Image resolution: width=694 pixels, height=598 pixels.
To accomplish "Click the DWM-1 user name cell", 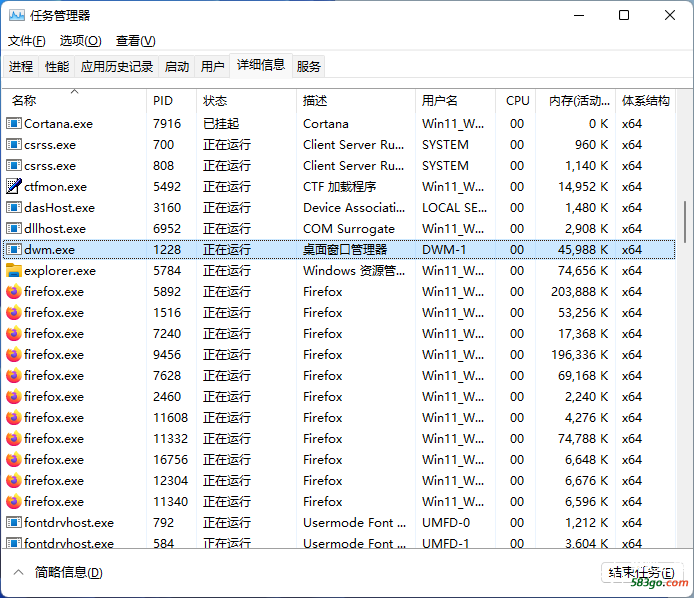I will coord(444,250).
